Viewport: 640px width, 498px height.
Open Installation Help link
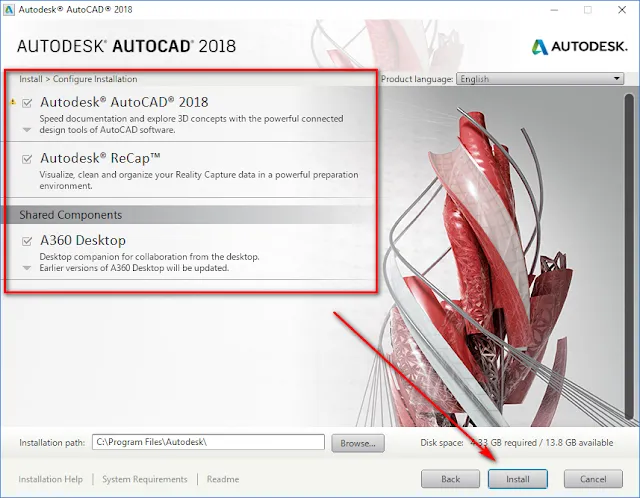coord(50,479)
